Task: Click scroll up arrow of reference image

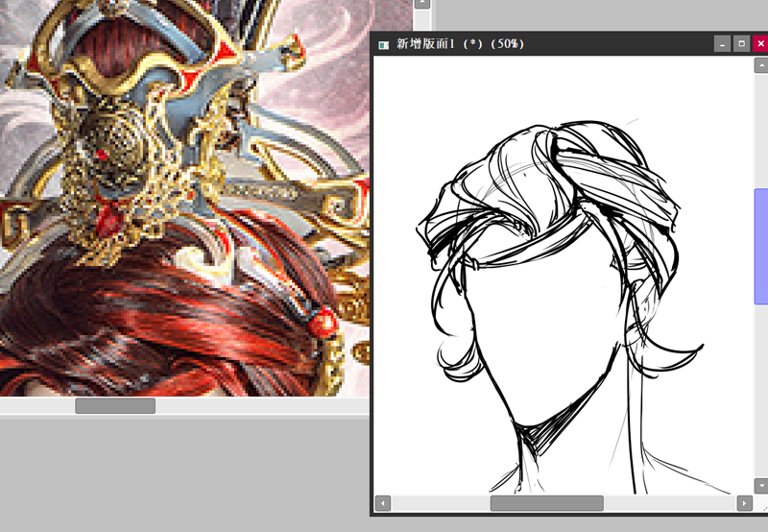Action: (421, 5)
